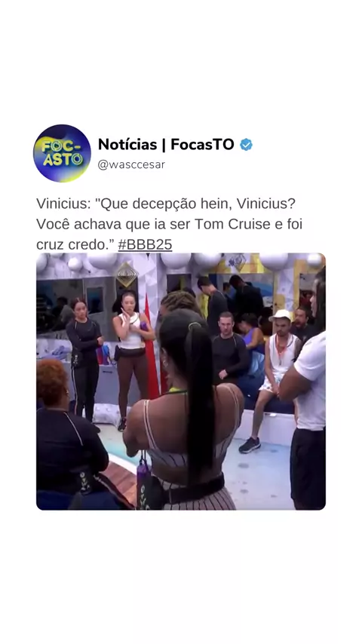Click the gold diamond-shaped wall decoration
Image resolution: width=362 pixels, height=644 pixels.
[126, 274]
